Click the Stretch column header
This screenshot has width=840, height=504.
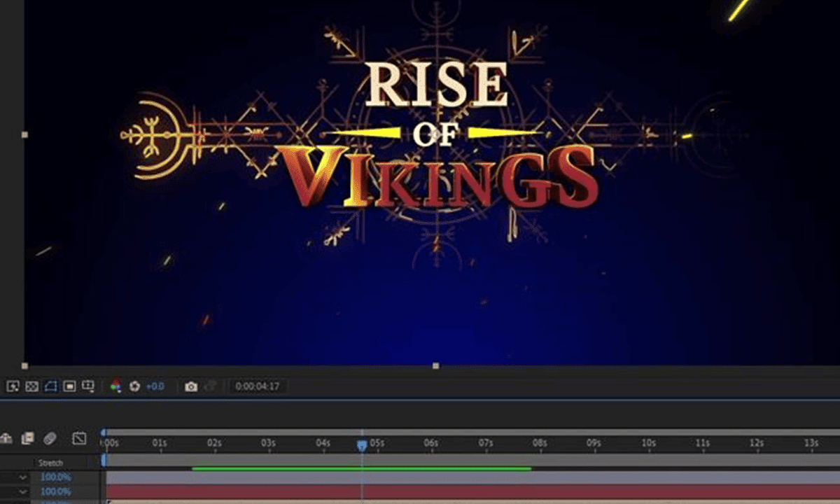pos(50,463)
